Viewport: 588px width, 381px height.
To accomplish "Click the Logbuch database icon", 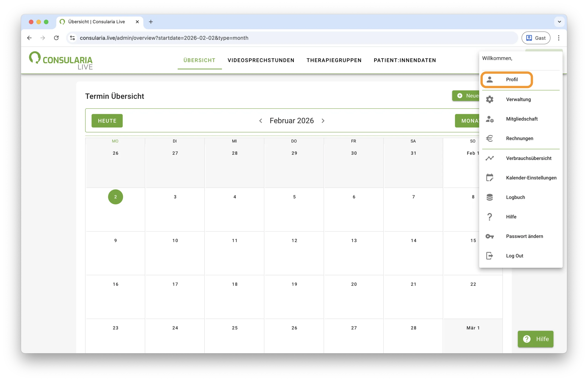I will click(489, 197).
